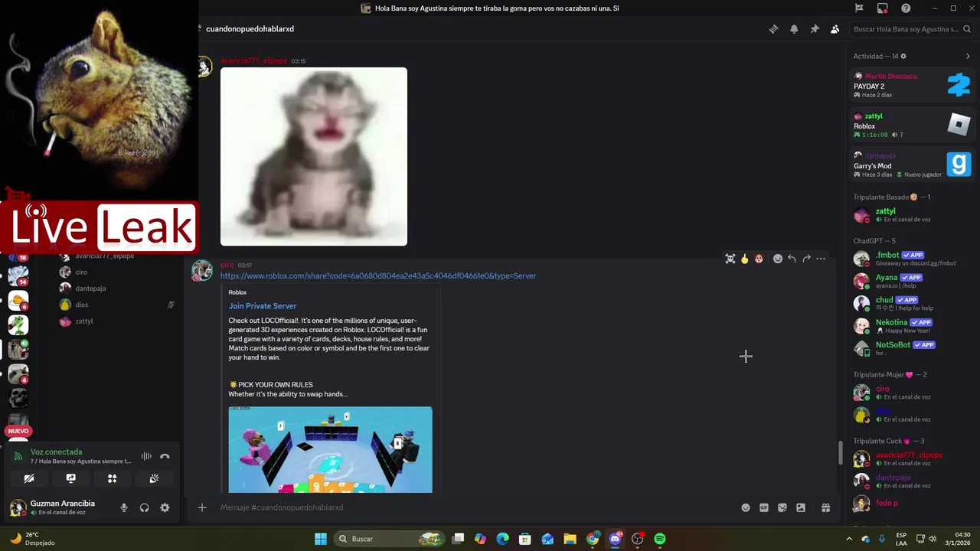Reply to ciro's message arrow icon
The height and width of the screenshot is (551, 980).
792,259
